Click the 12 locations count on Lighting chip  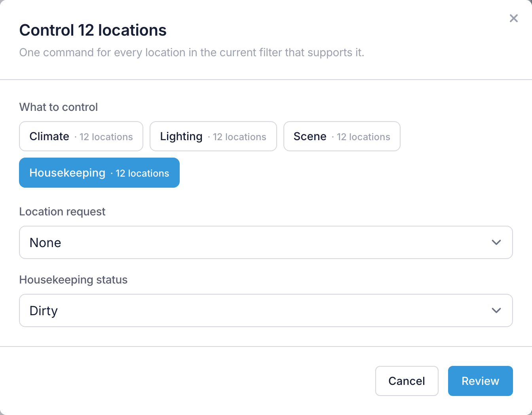[x=239, y=137]
